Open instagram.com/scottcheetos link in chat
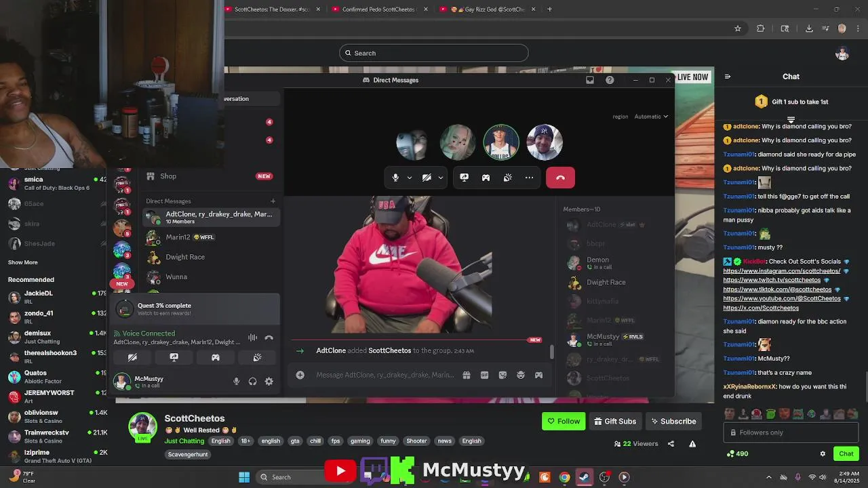 [781, 271]
